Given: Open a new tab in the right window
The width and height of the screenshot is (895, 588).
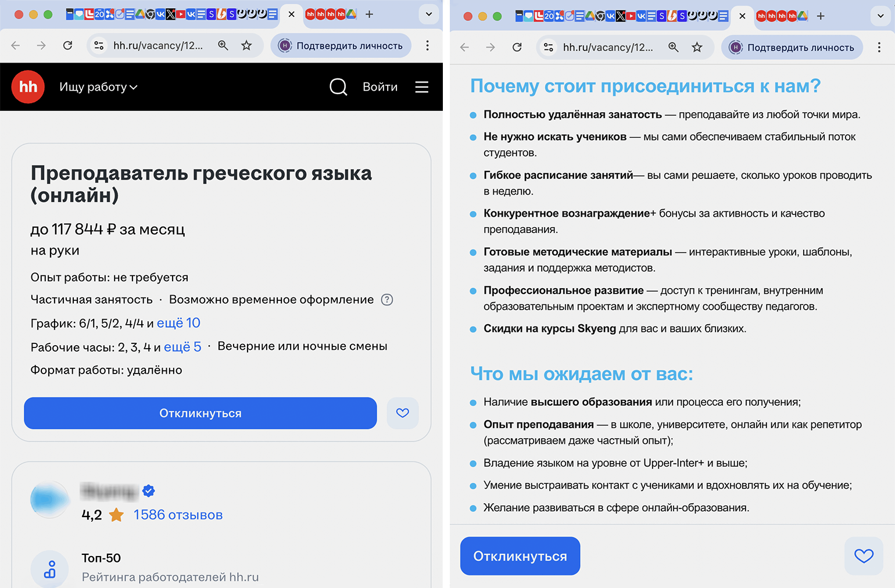Looking at the screenshot, I should pos(821,16).
